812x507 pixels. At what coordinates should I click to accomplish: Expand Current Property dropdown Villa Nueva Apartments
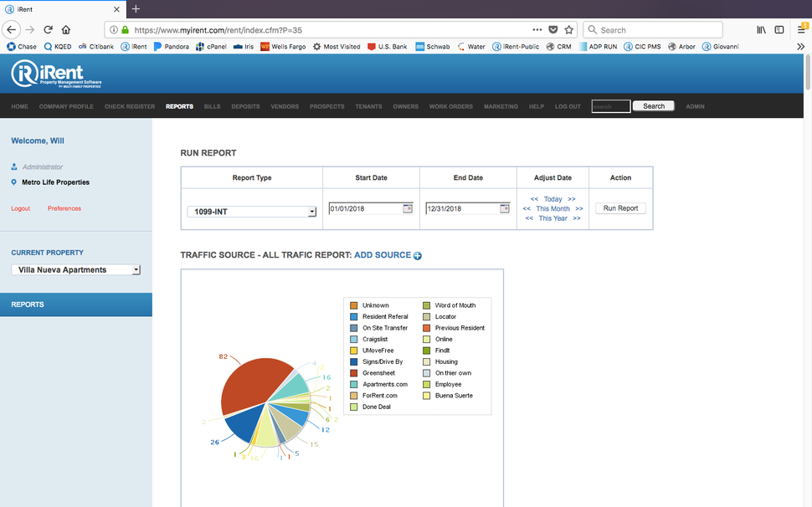tap(76, 269)
